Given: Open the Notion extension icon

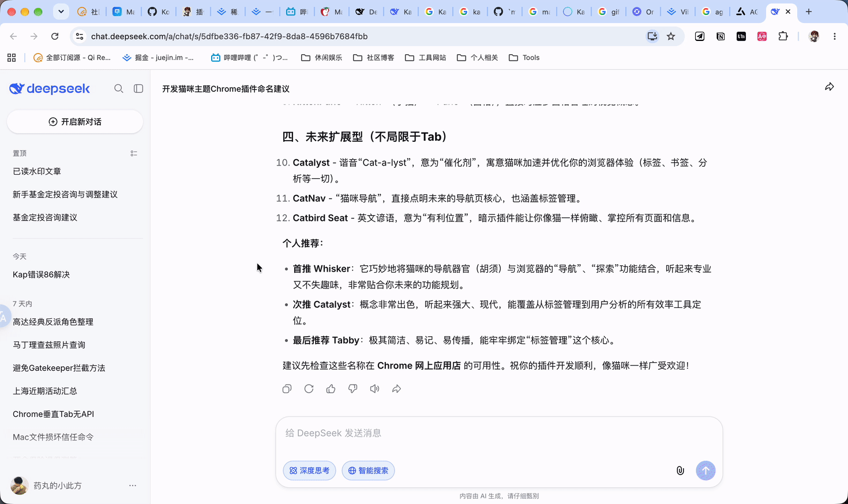Looking at the screenshot, I should pyautogui.click(x=721, y=36).
